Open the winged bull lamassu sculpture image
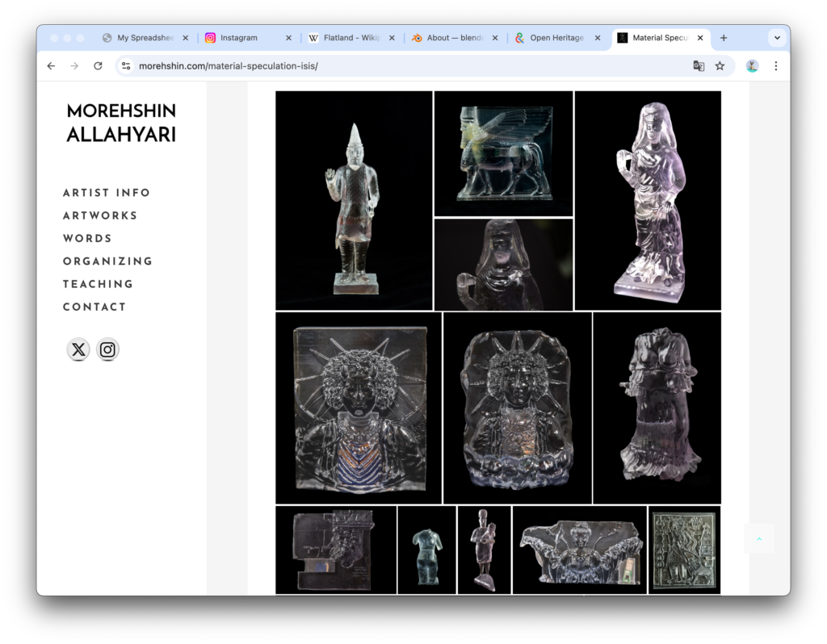The height and width of the screenshot is (644, 827). pos(503,153)
